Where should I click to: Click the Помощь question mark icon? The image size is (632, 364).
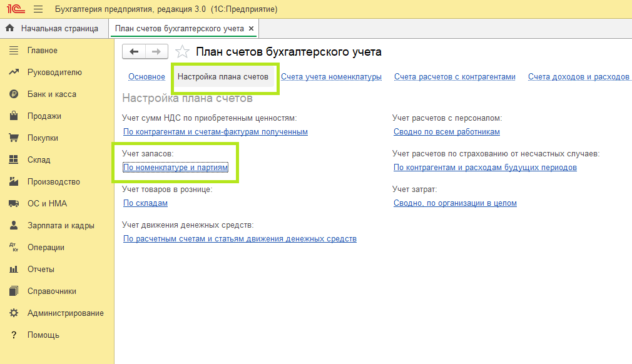(x=14, y=335)
